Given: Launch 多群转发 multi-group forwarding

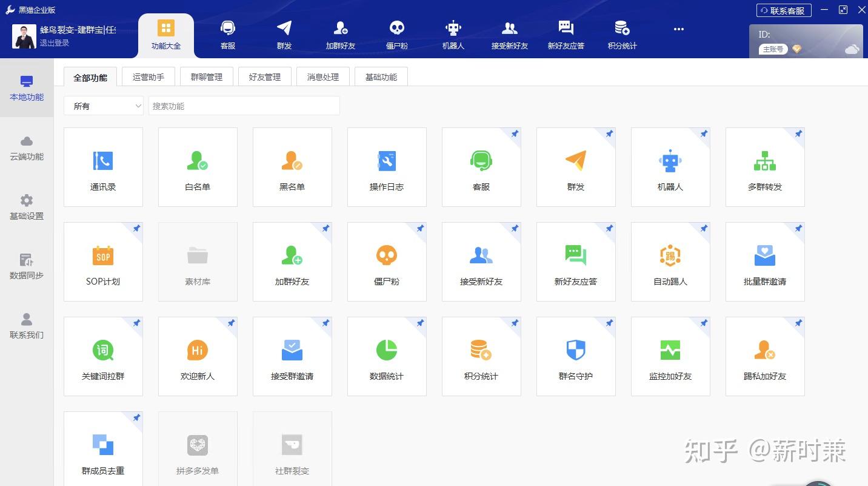Looking at the screenshot, I should (x=765, y=167).
